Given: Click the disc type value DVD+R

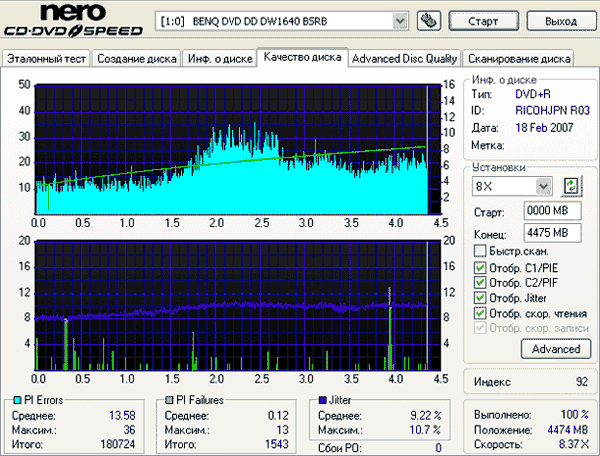Looking at the screenshot, I should pos(533,94).
